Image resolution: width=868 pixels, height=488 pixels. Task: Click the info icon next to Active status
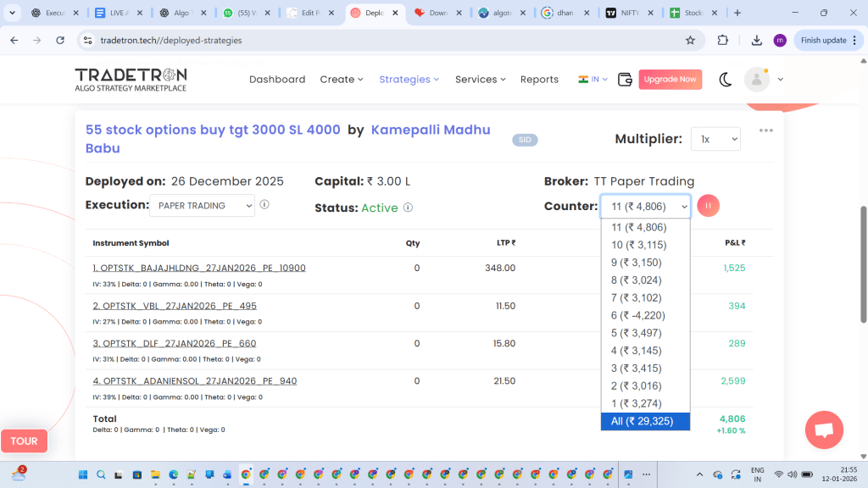[x=408, y=208]
